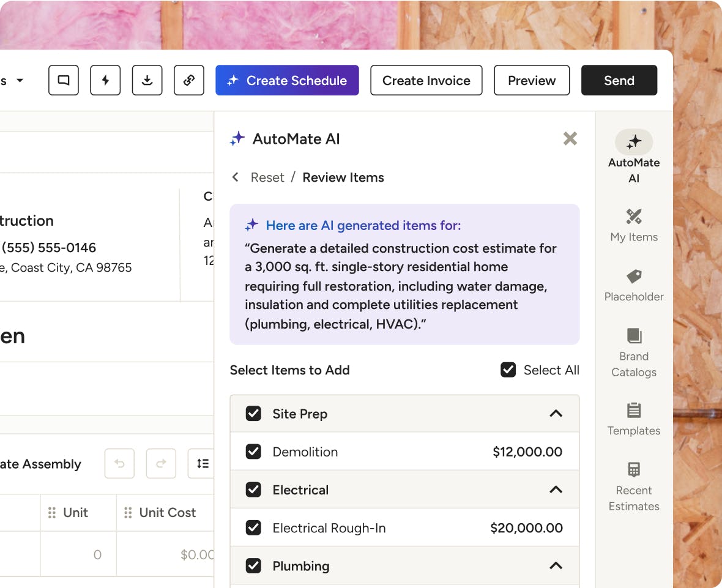Click the Reset breadcrumb link
This screenshot has height=588, width=722.
point(267,177)
